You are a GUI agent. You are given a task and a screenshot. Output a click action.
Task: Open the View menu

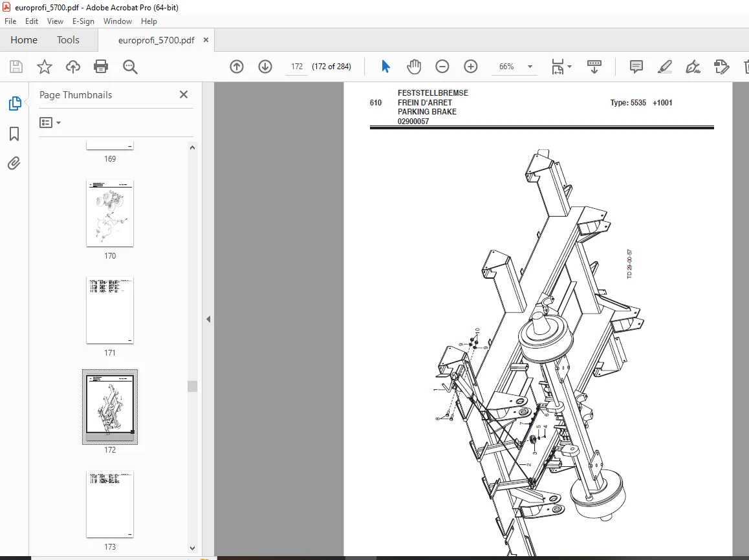coord(55,21)
